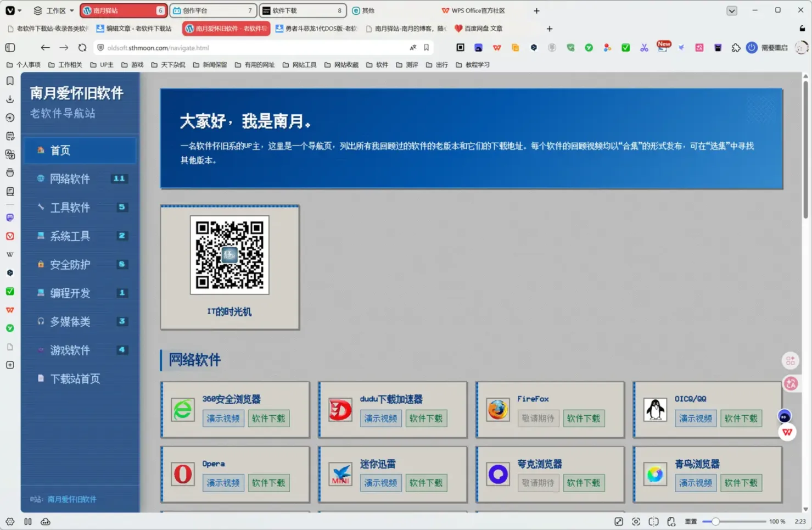This screenshot has width=812, height=530.
Task: Open Vivaldi settings gear in the status bar
Action: click(10, 521)
